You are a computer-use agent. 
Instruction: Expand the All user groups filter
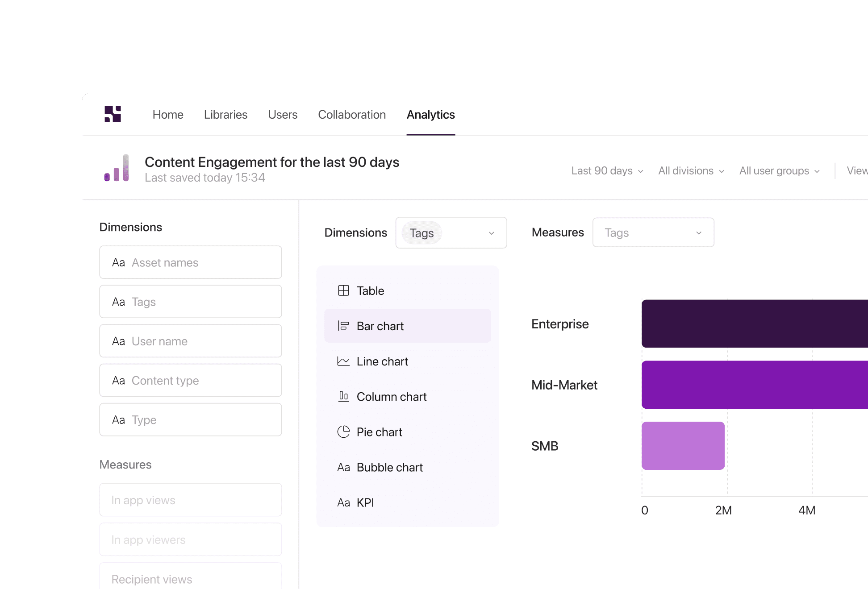pyautogui.click(x=780, y=171)
